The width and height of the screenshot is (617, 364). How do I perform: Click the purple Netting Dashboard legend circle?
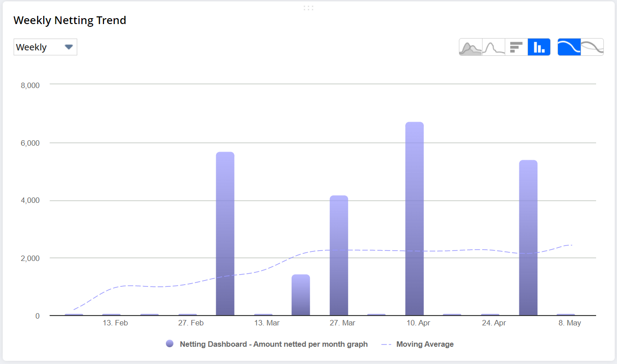170,344
